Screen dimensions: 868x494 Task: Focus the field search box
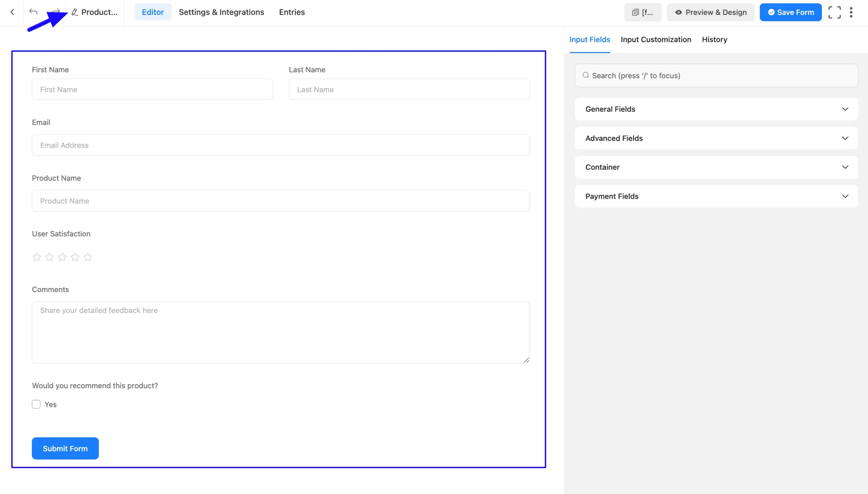pyautogui.click(x=716, y=75)
